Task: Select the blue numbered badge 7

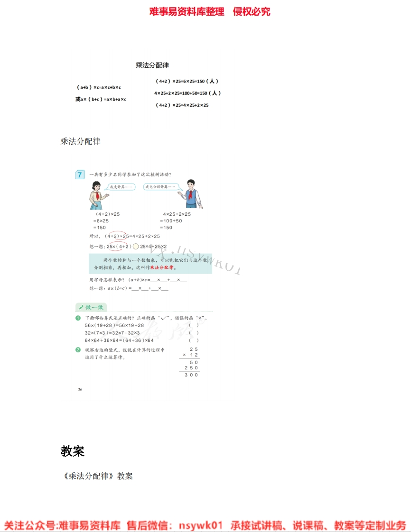Action: (x=79, y=174)
